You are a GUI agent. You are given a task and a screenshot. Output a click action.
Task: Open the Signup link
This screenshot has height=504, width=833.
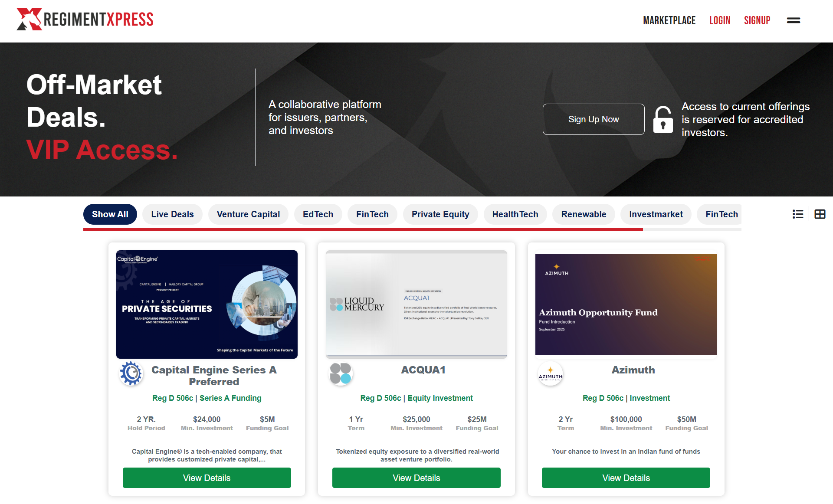757,20
